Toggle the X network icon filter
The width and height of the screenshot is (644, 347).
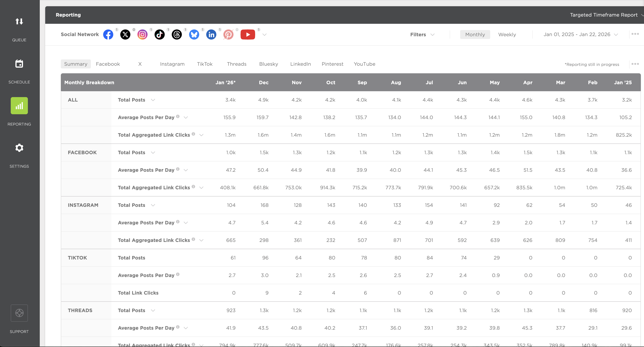[x=125, y=35]
